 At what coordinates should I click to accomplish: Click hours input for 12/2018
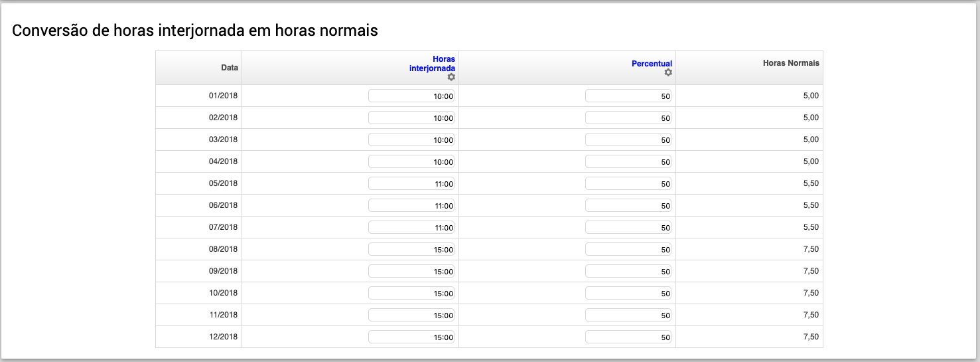(411, 337)
